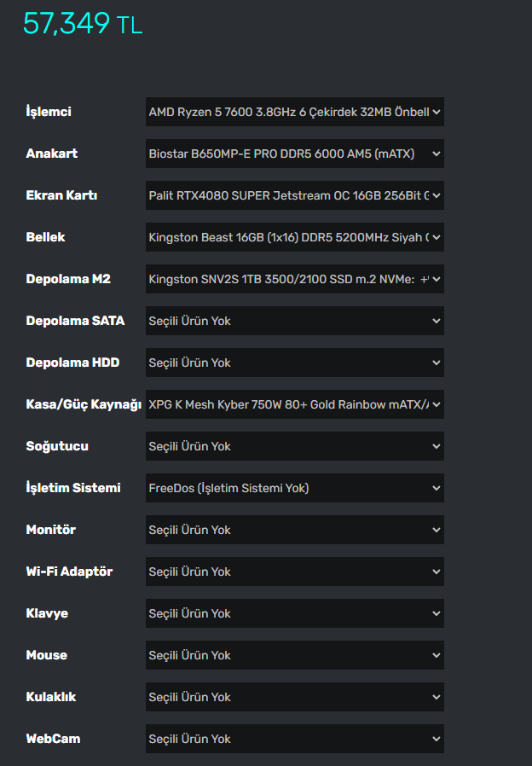Viewport: 532px width, 766px height.
Task: Click the İşletim Sistemi label
Action: click(73, 488)
